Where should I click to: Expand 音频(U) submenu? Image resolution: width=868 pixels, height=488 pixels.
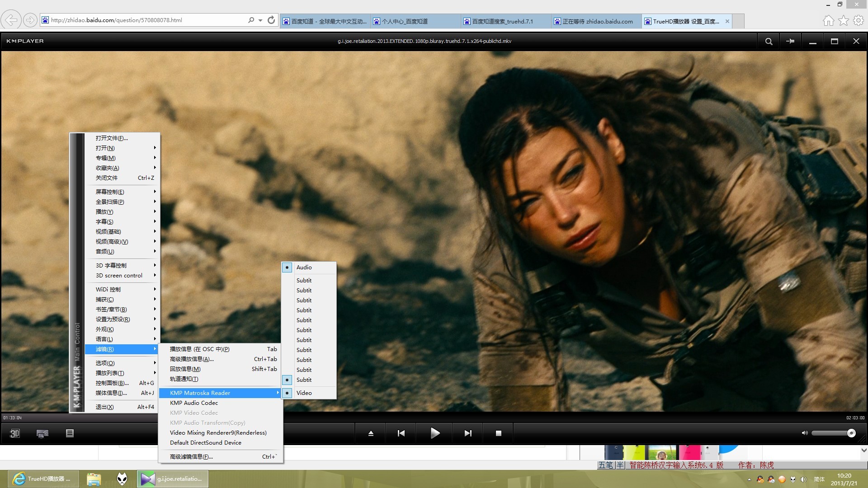click(x=122, y=252)
